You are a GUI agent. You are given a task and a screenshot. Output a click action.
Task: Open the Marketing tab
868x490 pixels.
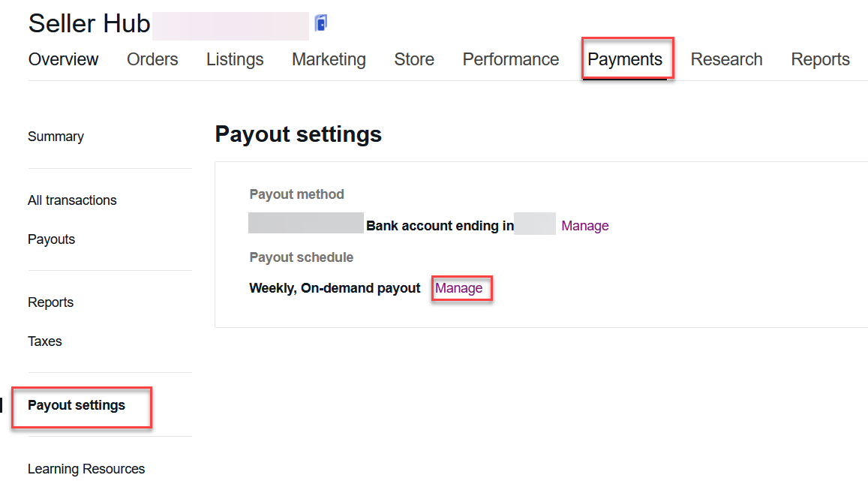(x=329, y=59)
